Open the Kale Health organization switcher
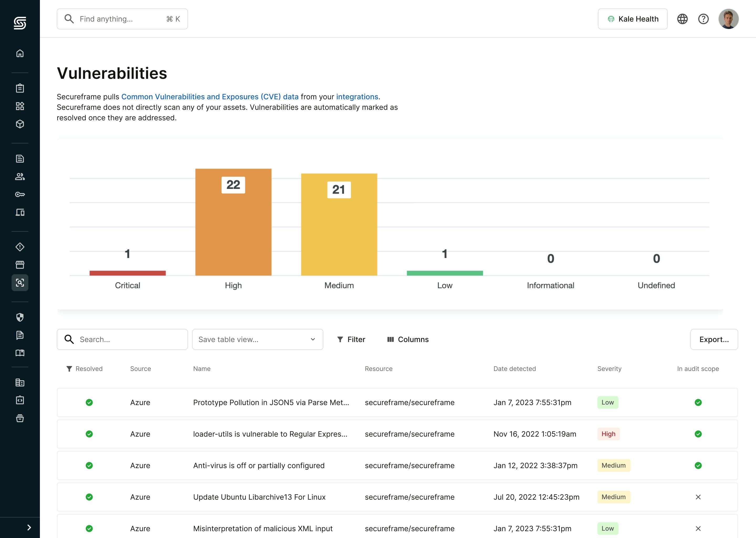 click(633, 19)
